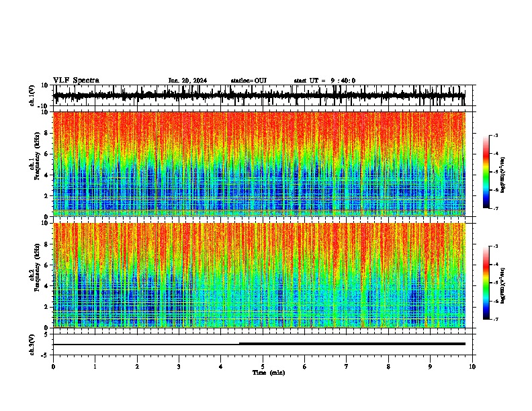Click the ch.2 color scale bar
532x411 pixels.
(x=486, y=283)
